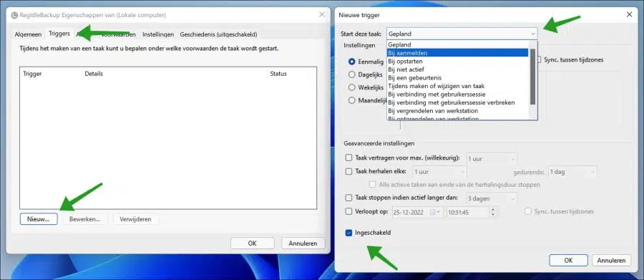The image size is (644, 280).
Task: Open the Instellingen tab
Action: coord(158,34)
